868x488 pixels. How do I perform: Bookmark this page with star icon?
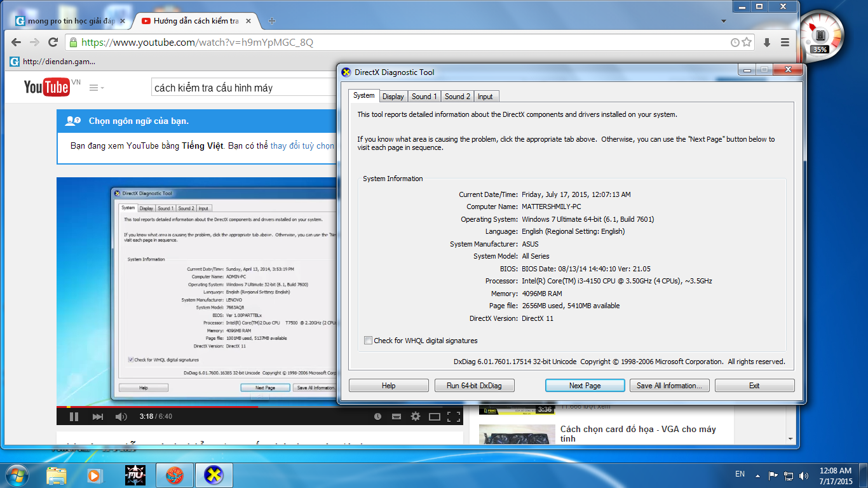(x=747, y=43)
